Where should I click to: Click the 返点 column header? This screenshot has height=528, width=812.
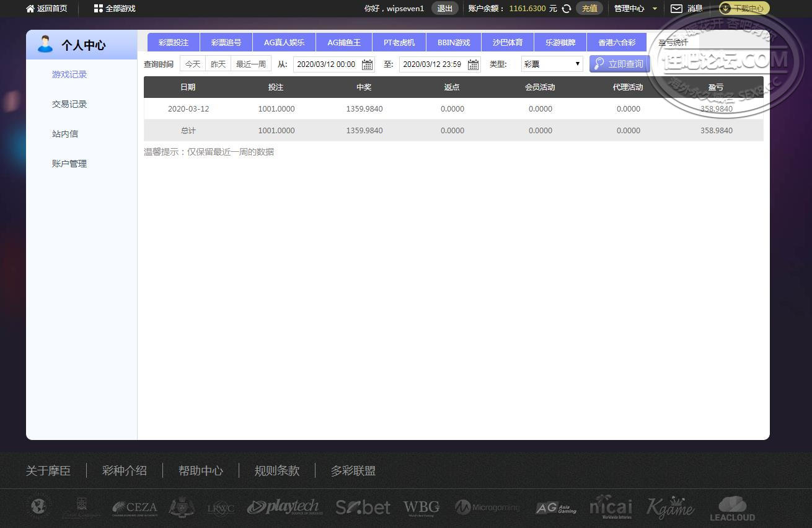(452, 87)
